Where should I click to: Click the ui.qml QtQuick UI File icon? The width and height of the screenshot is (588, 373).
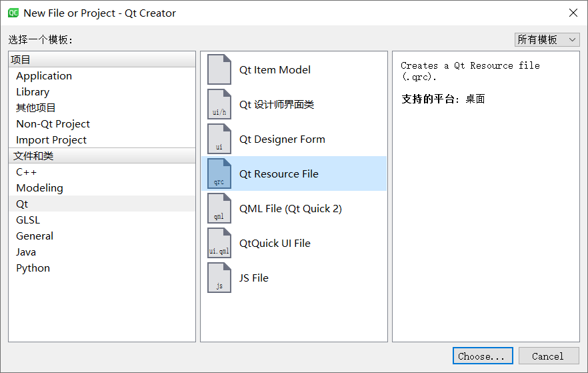[219, 243]
